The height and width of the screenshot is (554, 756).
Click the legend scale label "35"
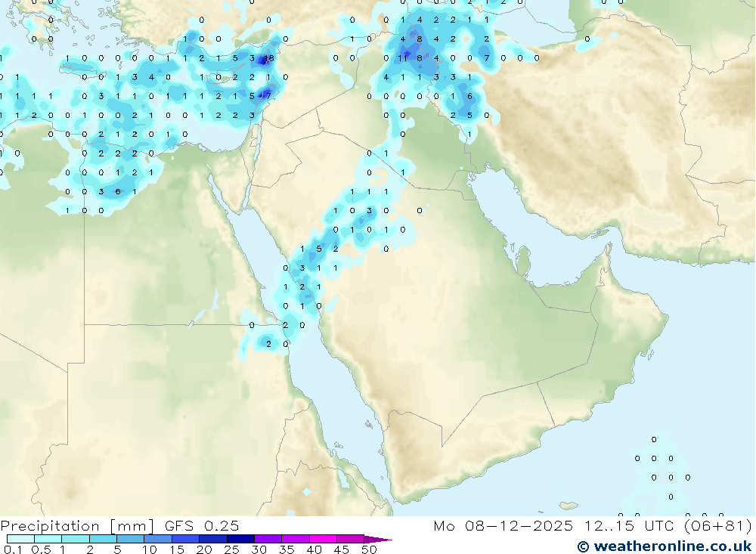(287, 549)
